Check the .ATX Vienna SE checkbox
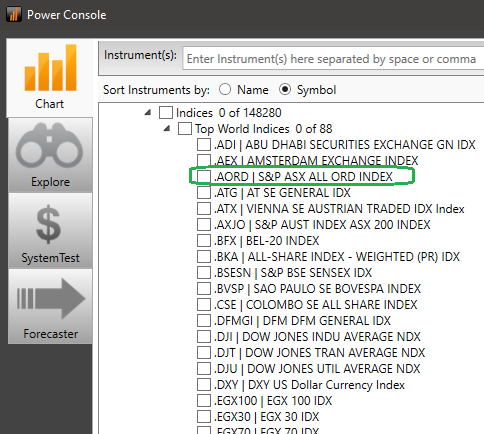 click(204, 209)
